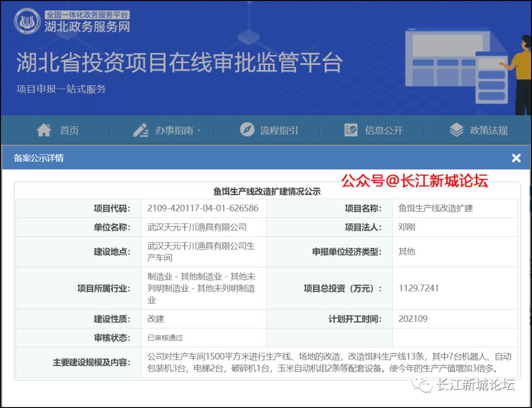Click the 公众号@长江新城论坛 red text link

[416, 181]
